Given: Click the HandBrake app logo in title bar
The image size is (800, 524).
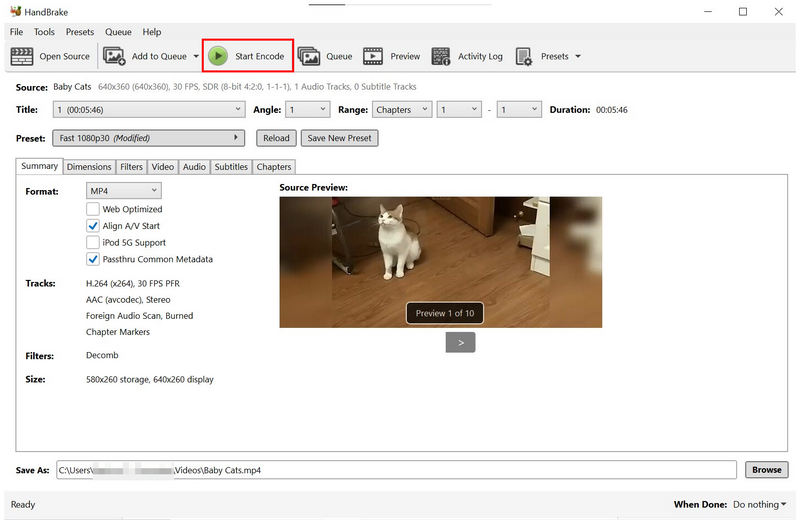Looking at the screenshot, I should 16,11.
